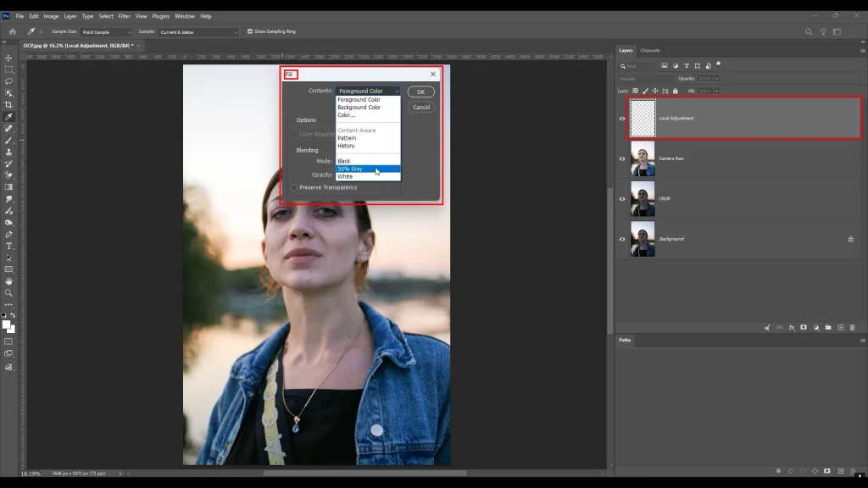Open Contents dropdown in Fill dialog
The width and height of the screenshot is (868, 488).
(x=368, y=91)
